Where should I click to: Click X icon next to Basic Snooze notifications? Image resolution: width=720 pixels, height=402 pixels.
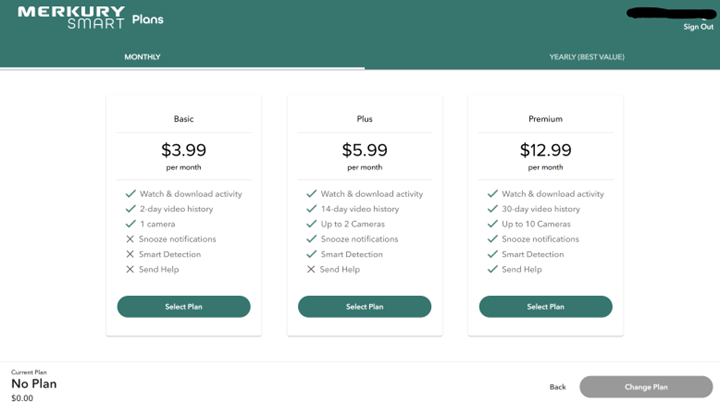tap(130, 239)
